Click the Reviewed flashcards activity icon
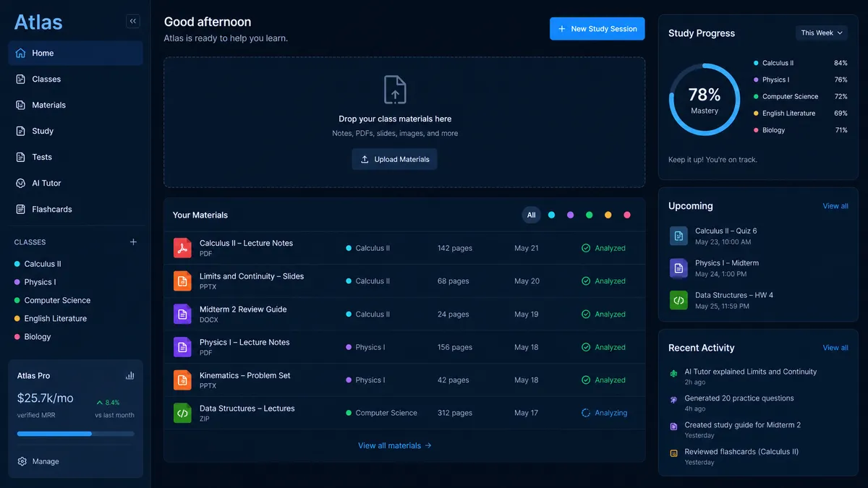This screenshot has height=488, width=868. 673,453
